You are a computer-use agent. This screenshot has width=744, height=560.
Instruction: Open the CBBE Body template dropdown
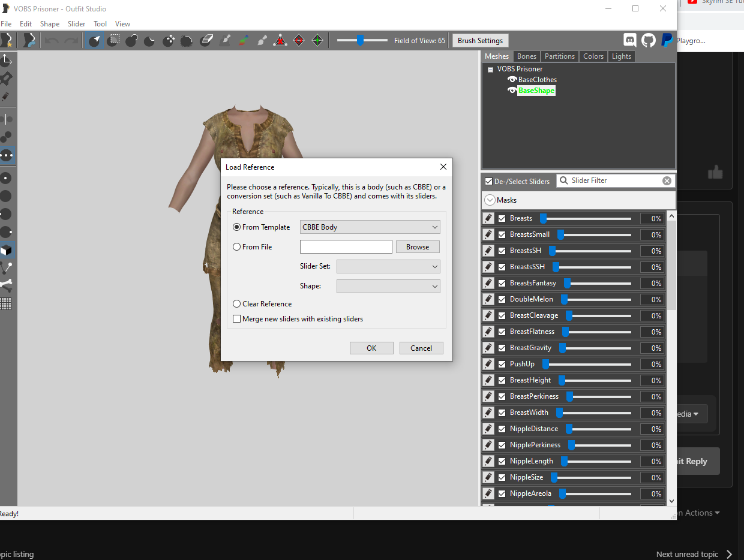click(370, 227)
